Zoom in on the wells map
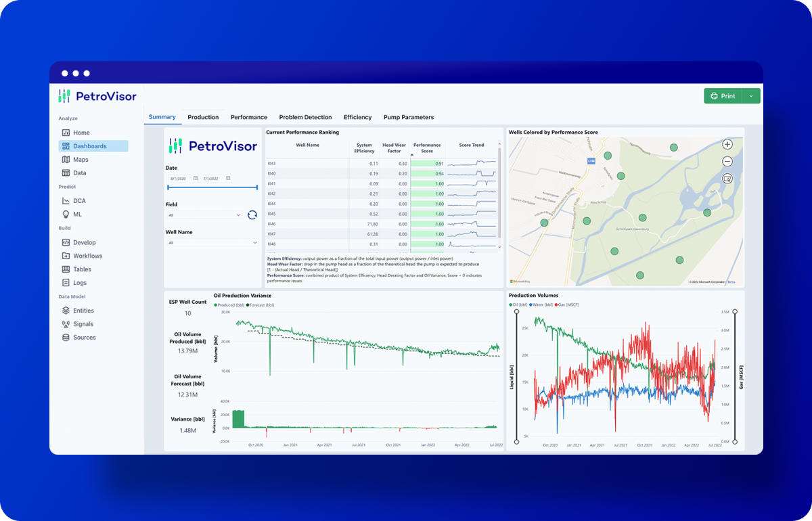 727,144
